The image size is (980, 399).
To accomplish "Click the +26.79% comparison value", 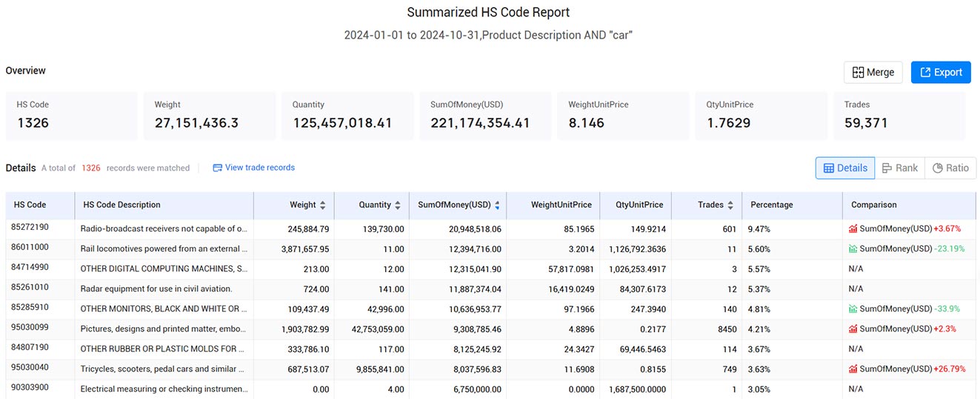I will pyautogui.click(x=950, y=369).
